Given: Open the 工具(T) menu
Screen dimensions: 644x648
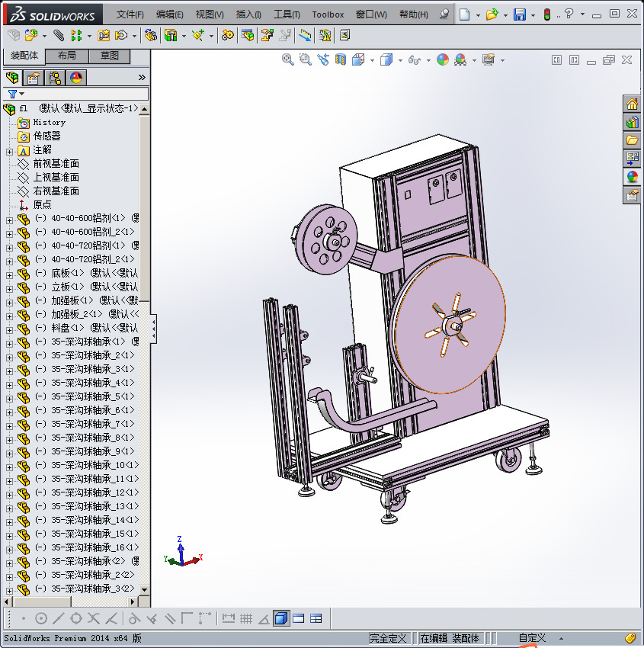Looking at the screenshot, I should coord(287,14).
